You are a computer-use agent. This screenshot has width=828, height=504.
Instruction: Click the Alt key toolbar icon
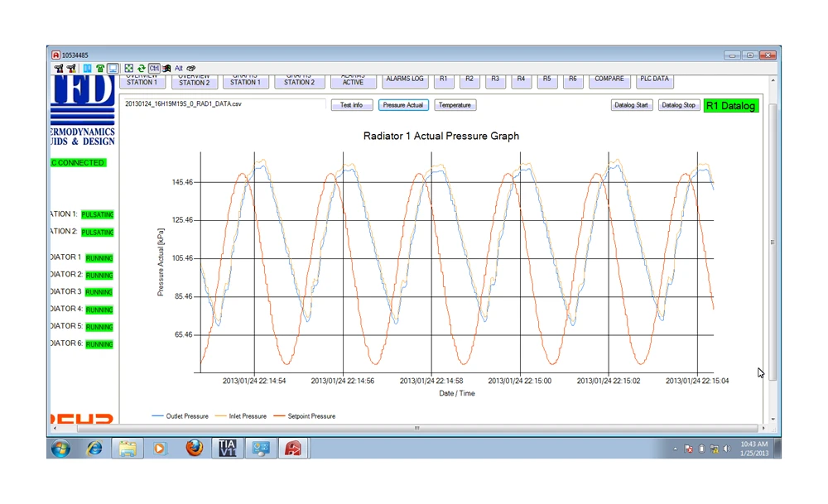[x=178, y=68]
